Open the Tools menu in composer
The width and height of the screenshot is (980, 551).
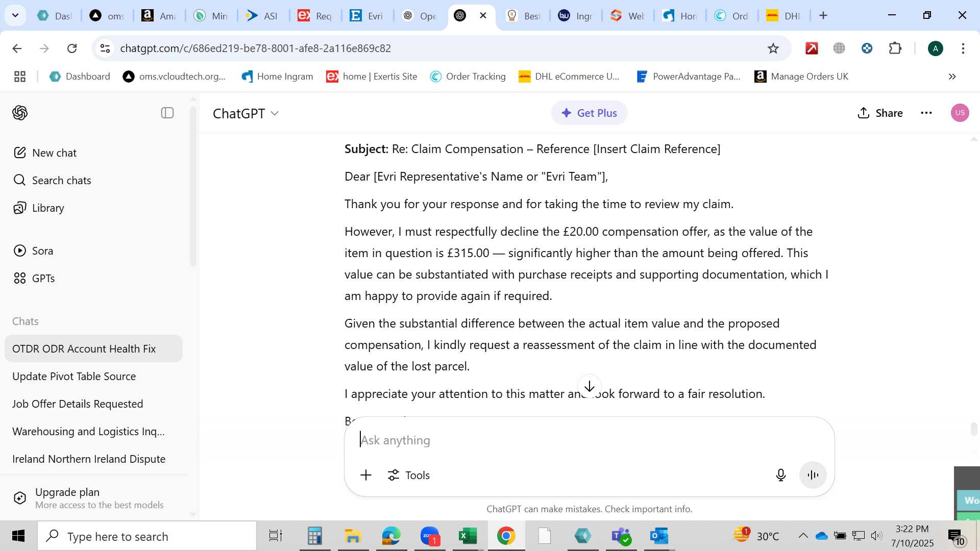click(x=409, y=475)
